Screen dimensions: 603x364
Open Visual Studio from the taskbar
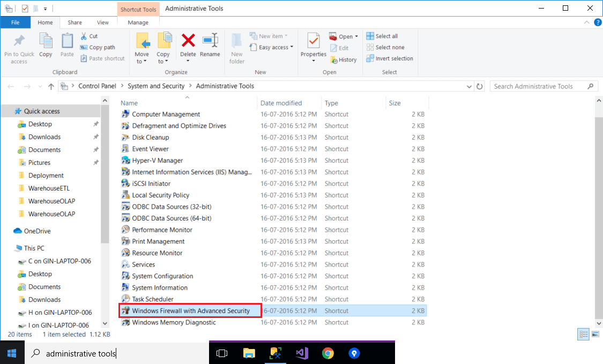302,353
